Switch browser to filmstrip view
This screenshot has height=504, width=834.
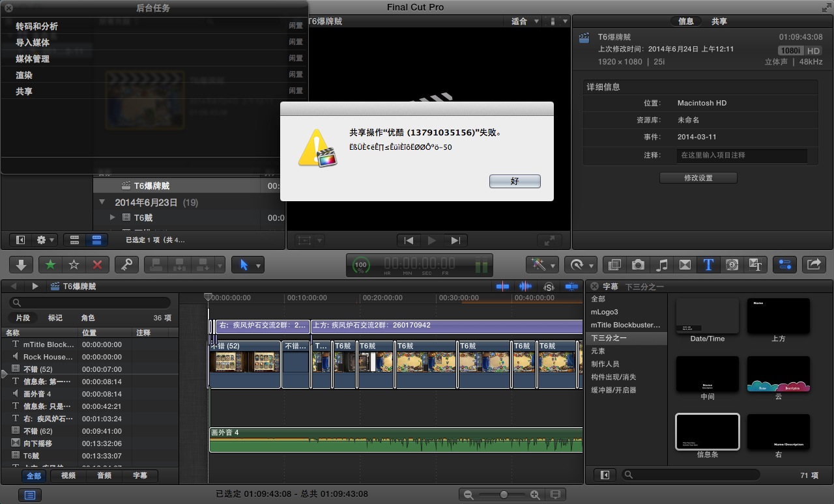click(74, 240)
